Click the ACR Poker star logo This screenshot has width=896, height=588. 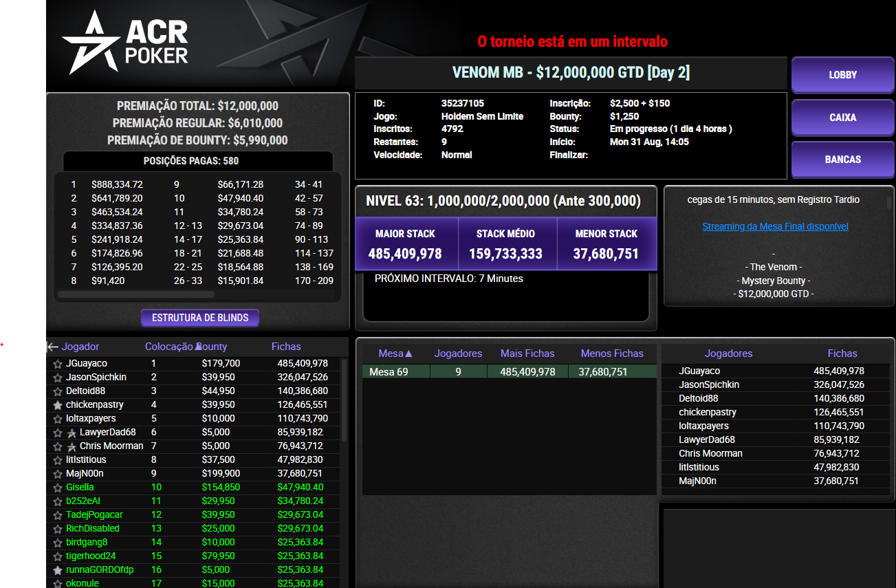pos(91,43)
